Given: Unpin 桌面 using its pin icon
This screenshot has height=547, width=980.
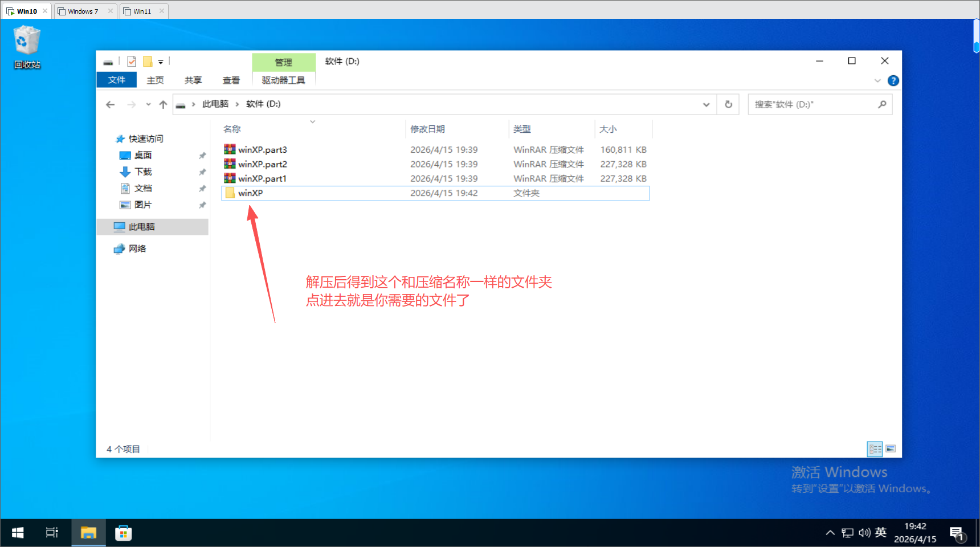Looking at the screenshot, I should pos(202,156).
